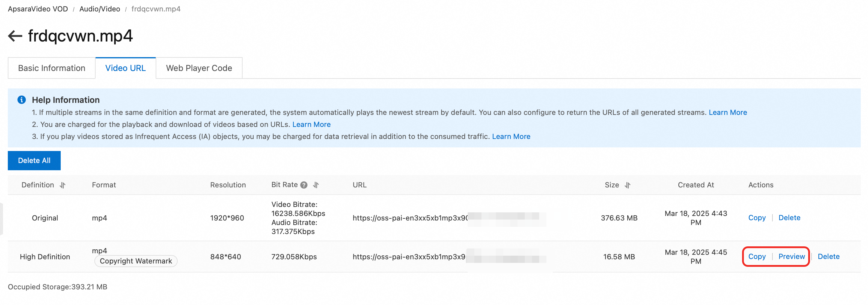Image resolution: width=868 pixels, height=305 pixels.
Task: Preview the High Definition video
Action: point(792,257)
